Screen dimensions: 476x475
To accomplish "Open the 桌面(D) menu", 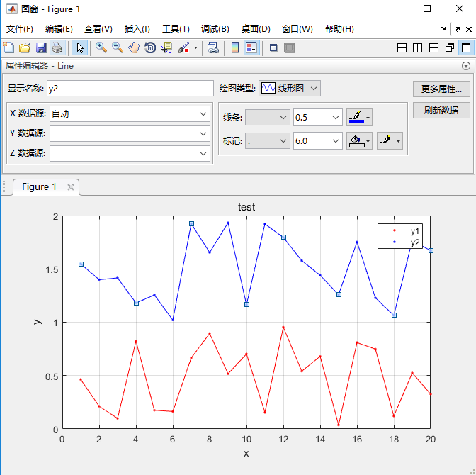I will click(x=256, y=29).
